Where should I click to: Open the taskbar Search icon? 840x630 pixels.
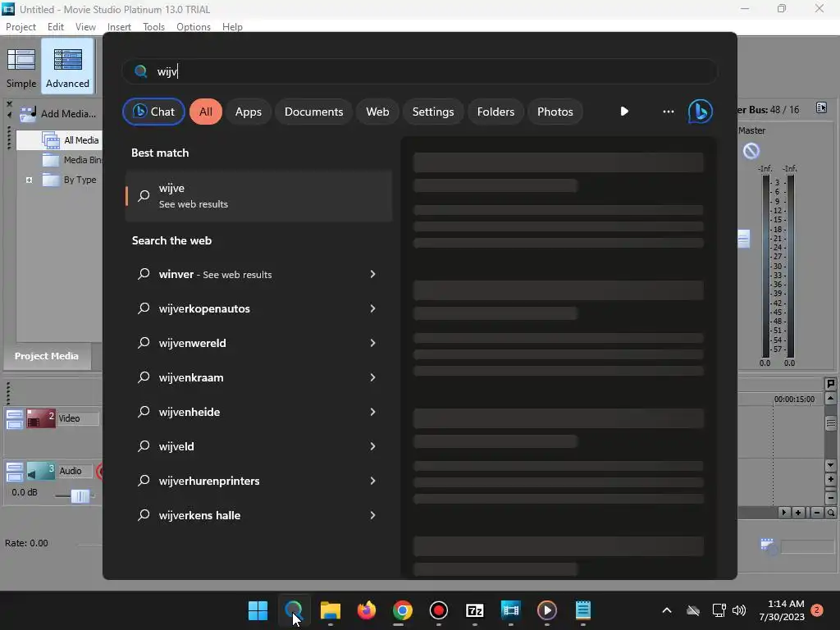point(294,610)
